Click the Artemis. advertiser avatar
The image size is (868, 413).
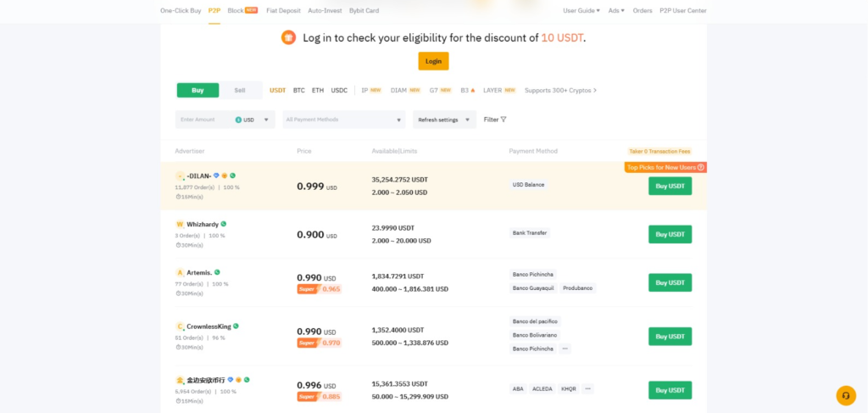[x=180, y=273]
